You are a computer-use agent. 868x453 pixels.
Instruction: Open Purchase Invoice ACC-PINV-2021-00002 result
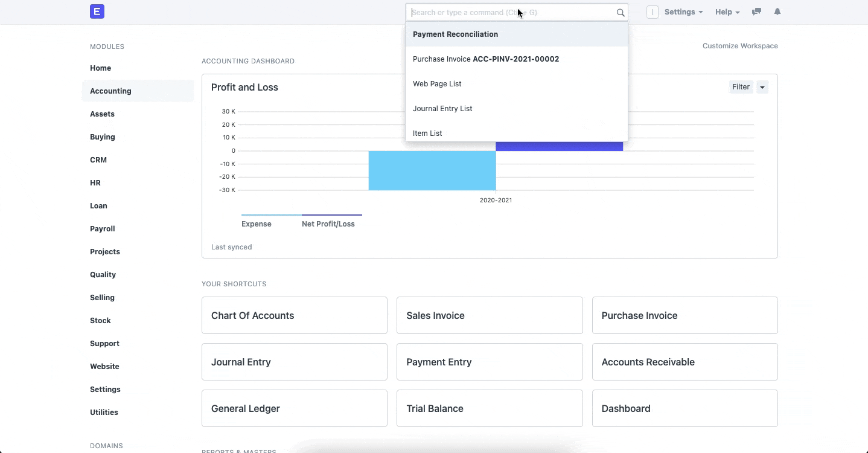coord(485,59)
